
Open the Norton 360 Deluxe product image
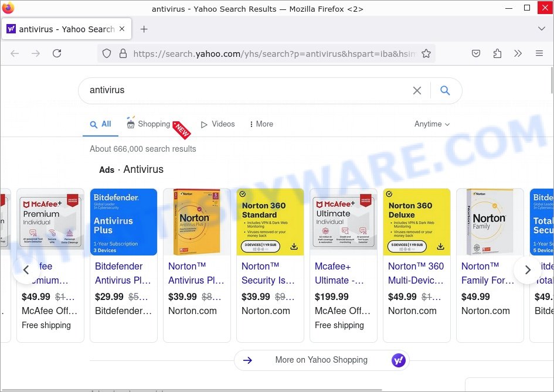coord(417,221)
